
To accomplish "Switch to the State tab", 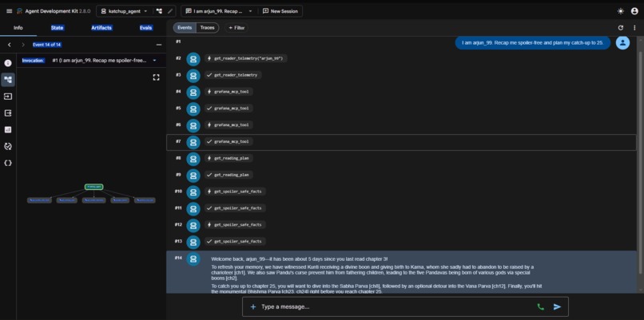I will click(x=57, y=28).
